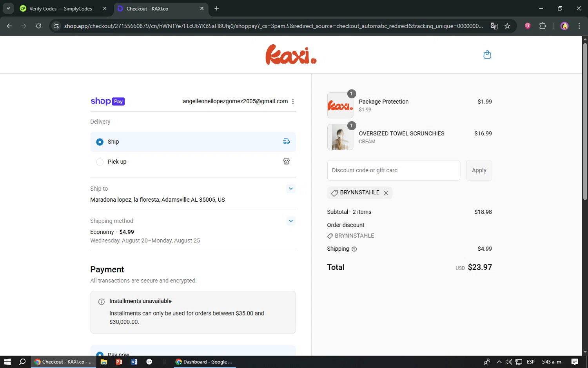
Task: Open Windows taskbar search
Action: (x=22, y=362)
